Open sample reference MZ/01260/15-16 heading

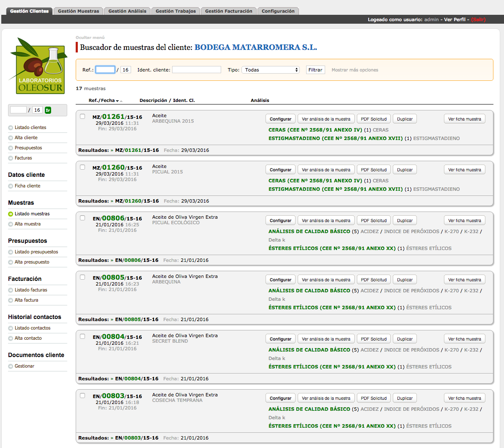117,168
